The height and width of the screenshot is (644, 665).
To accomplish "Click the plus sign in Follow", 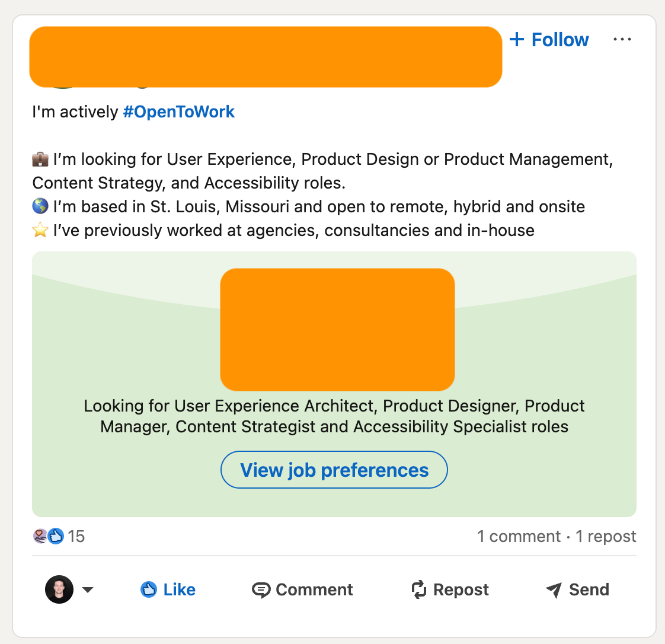I will 517,40.
